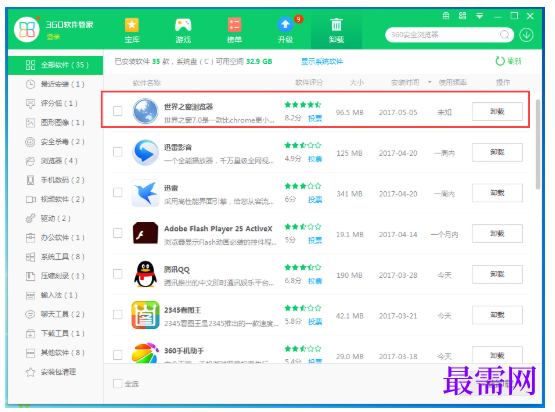Viewport: 555px width, 412px height.
Task: Open the download manager arrow icon
Action: (x=526, y=35)
